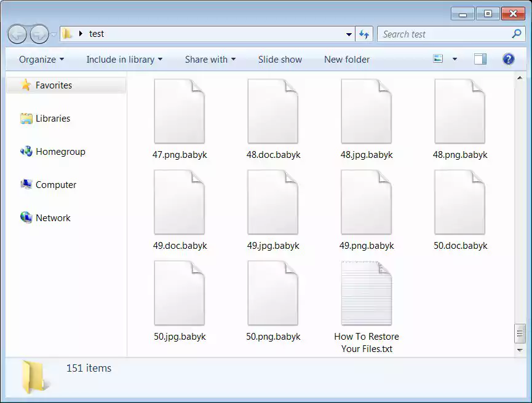
Task: Select Homegroup in the navigation pane
Action: point(53,152)
